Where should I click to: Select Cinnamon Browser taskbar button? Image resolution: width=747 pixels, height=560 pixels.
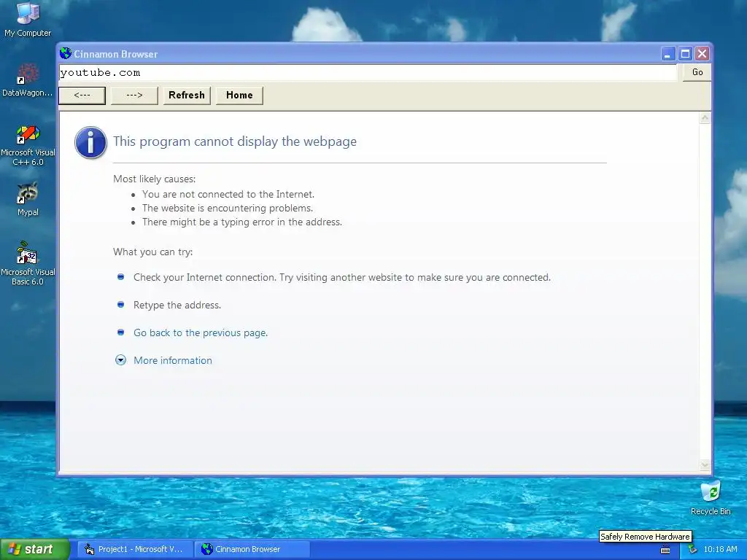coord(252,550)
